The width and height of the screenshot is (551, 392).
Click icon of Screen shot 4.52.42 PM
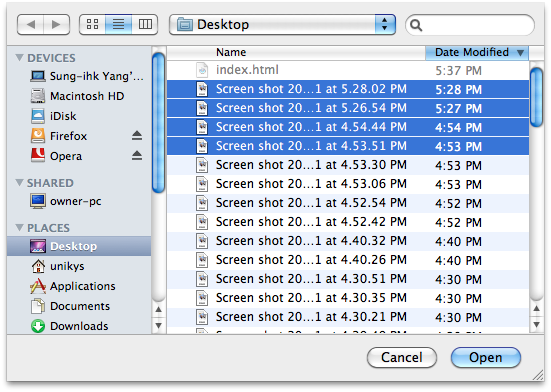202,222
